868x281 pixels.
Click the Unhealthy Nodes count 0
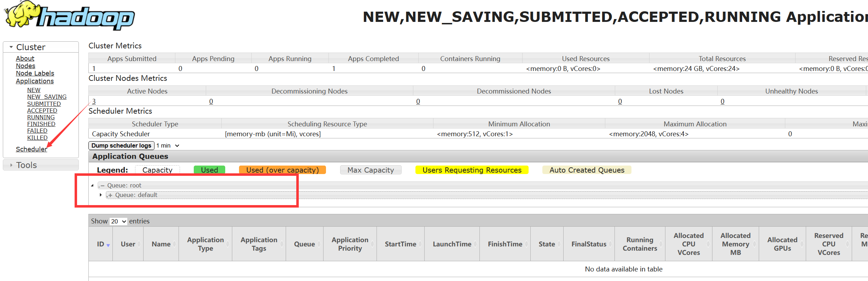[722, 101]
